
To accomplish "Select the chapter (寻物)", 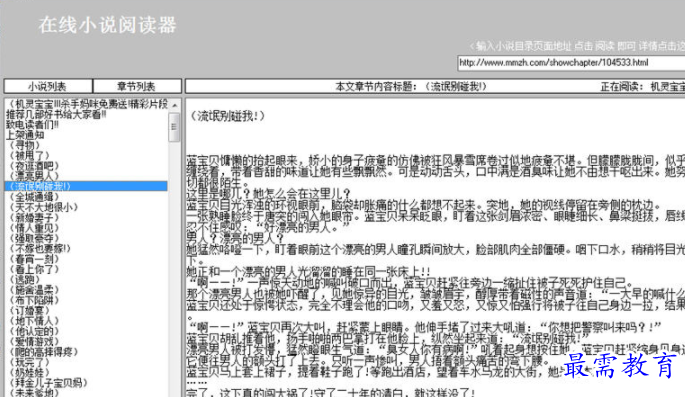I will 25,145.
